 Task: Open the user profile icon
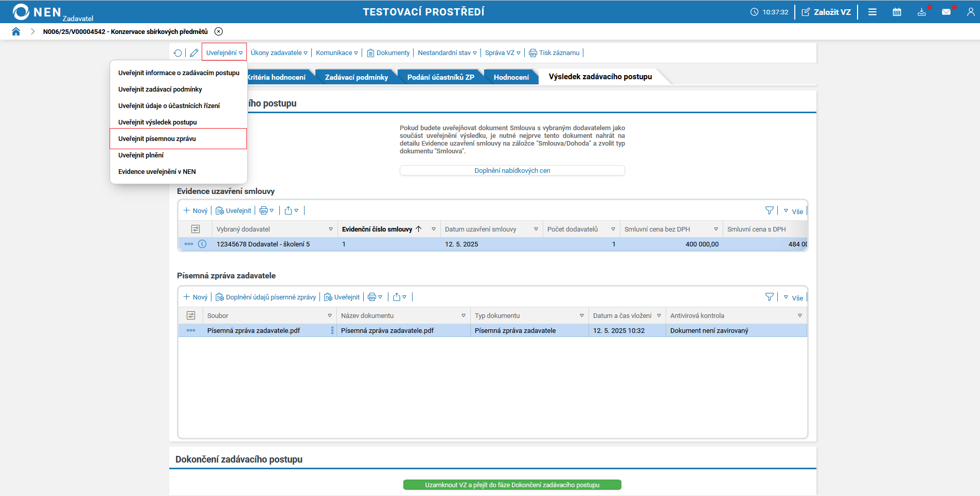(x=971, y=12)
